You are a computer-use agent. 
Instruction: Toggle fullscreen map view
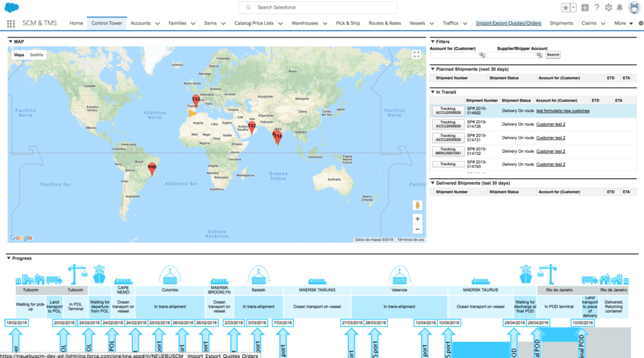coord(416,54)
